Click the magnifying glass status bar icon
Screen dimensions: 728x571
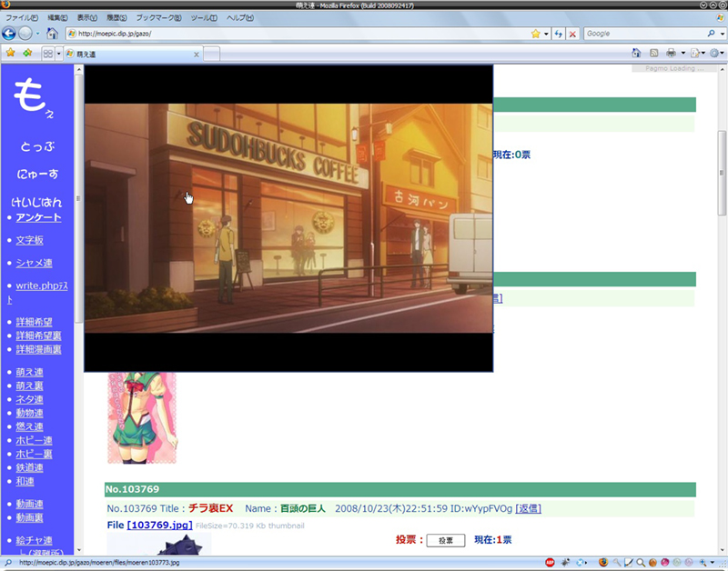click(x=641, y=563)
